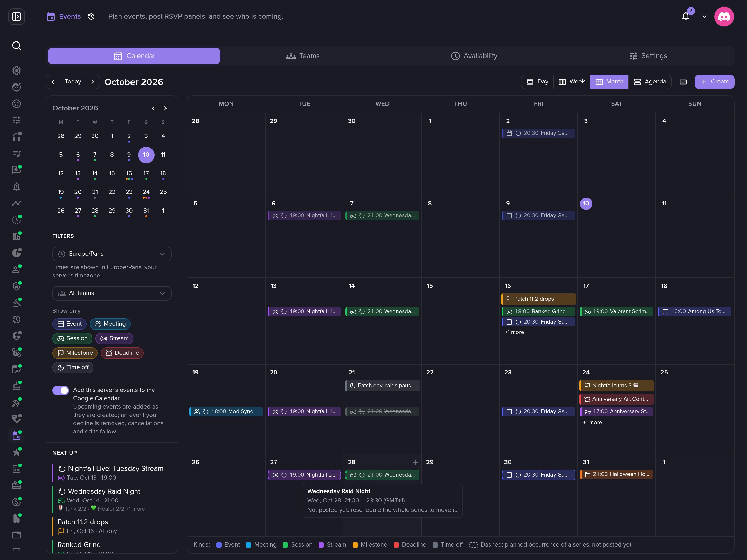Select the Day view

(537, 82)
